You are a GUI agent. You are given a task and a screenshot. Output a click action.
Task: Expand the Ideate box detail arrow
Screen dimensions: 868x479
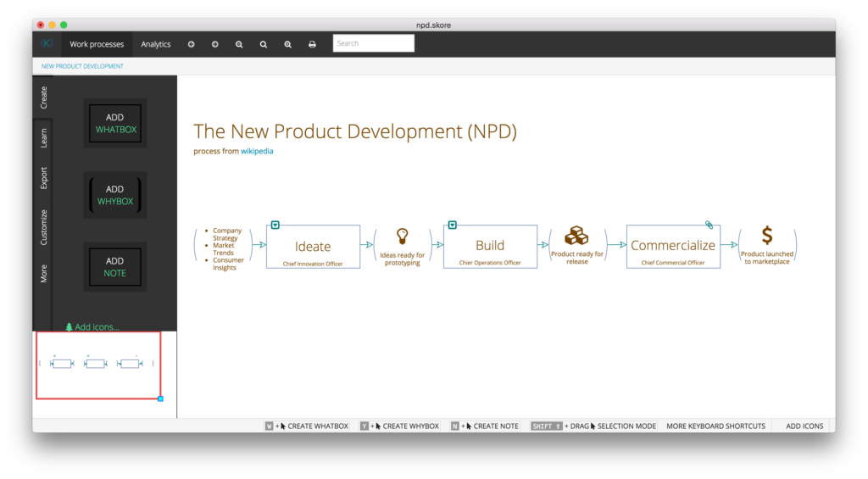click(x=275, y=225)
